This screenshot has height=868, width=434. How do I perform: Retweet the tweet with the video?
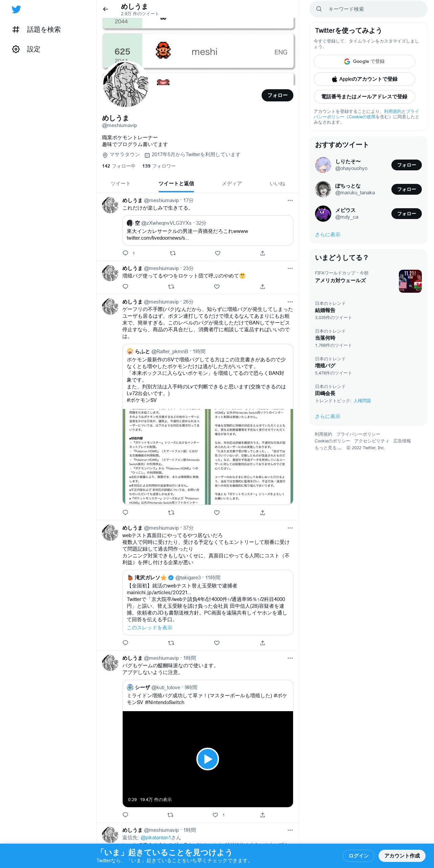170,815
